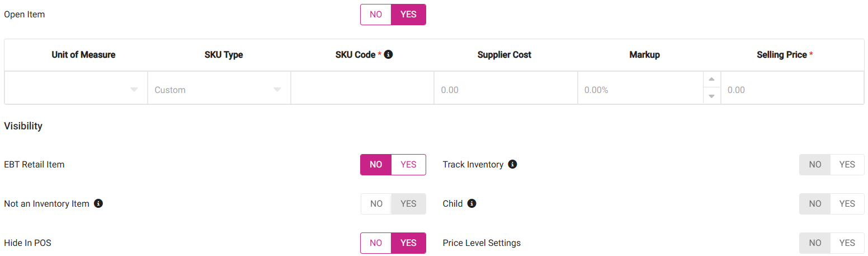868x256 pixels.
Task: Decrease Markup with the down arrow
Action: (x=711, y=96)
